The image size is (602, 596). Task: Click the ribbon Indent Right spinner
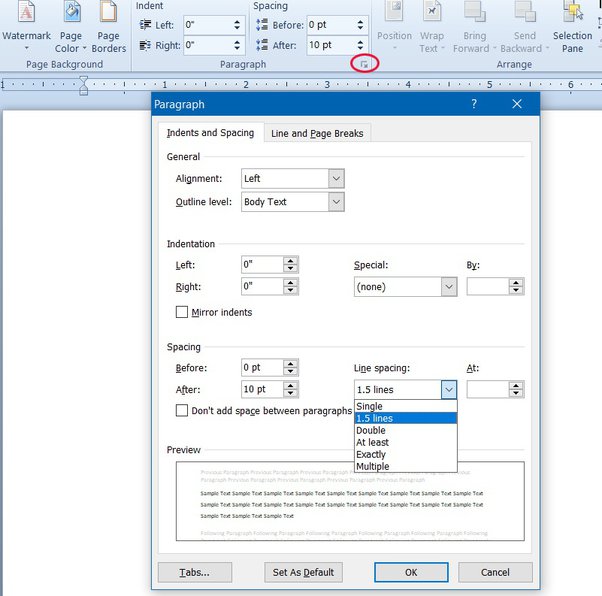[x=237, y=45]
